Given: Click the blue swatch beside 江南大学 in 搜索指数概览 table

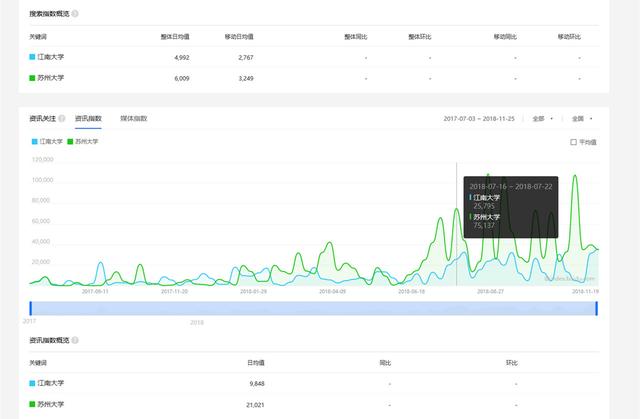Looking at the screenshot, I should coord(32,57).
